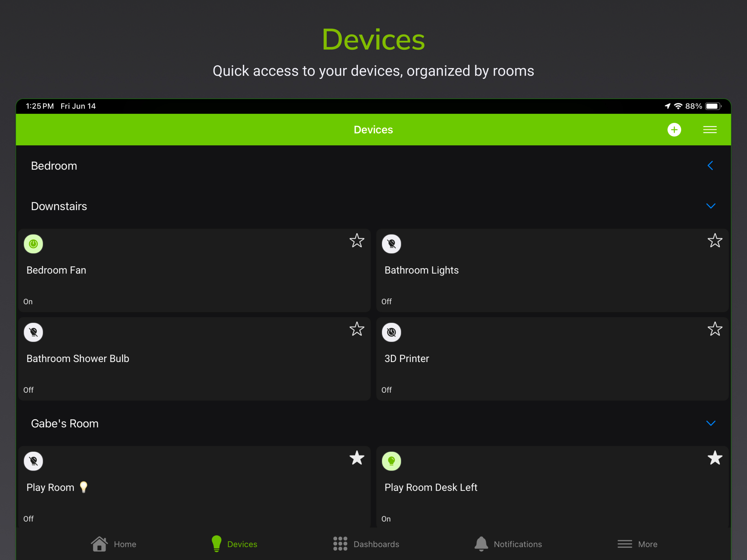This screenshot has height=560, width=747.
Task: Tap the Devices title in green bar
Action: (373, 130)
